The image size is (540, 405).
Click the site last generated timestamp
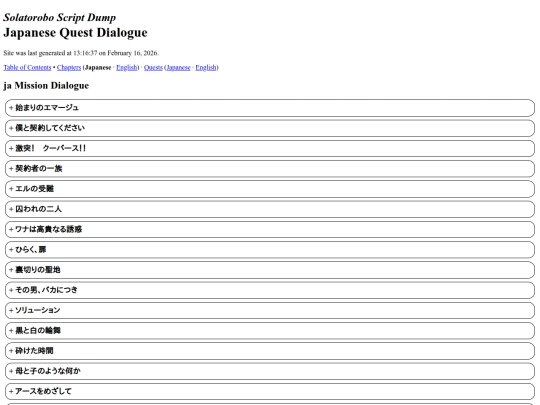click(x=81, y=53)
